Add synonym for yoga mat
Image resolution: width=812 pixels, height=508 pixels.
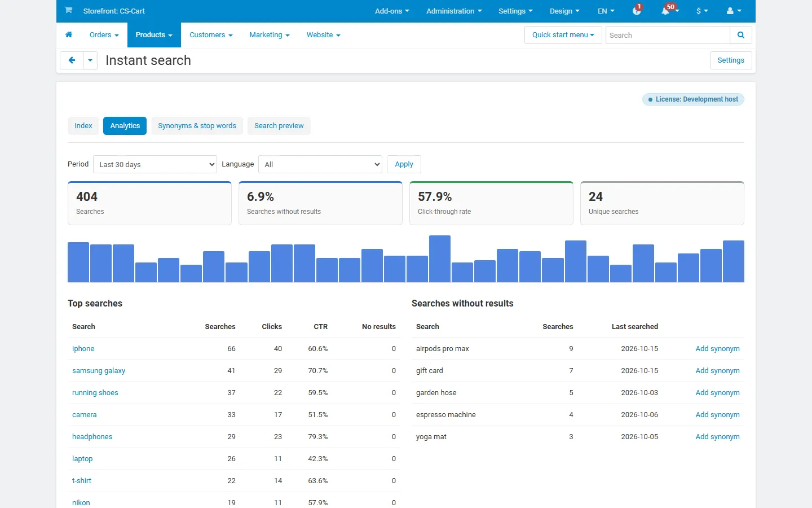pyautogui.click(x=717, y=437)
